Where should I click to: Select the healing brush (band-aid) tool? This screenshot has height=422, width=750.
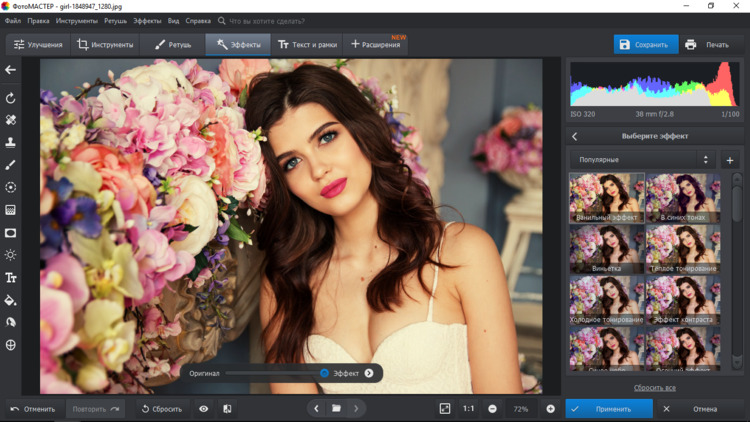tap(11, 120)
